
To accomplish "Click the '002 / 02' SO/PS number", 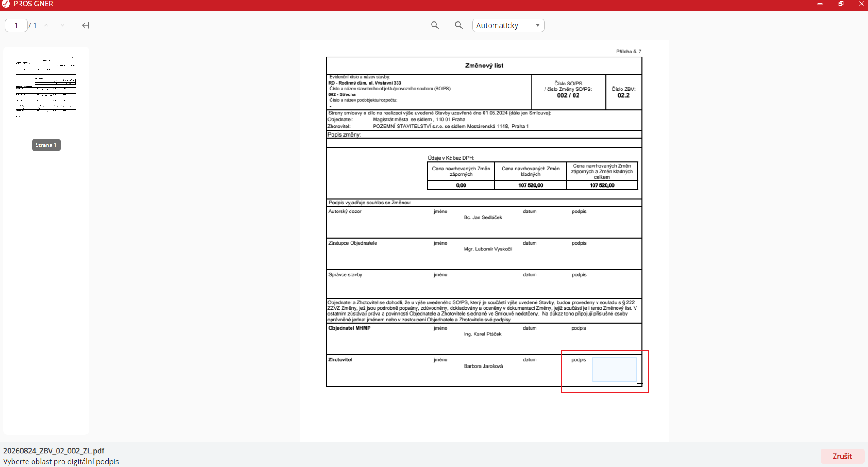I will (x=568, y=95).
